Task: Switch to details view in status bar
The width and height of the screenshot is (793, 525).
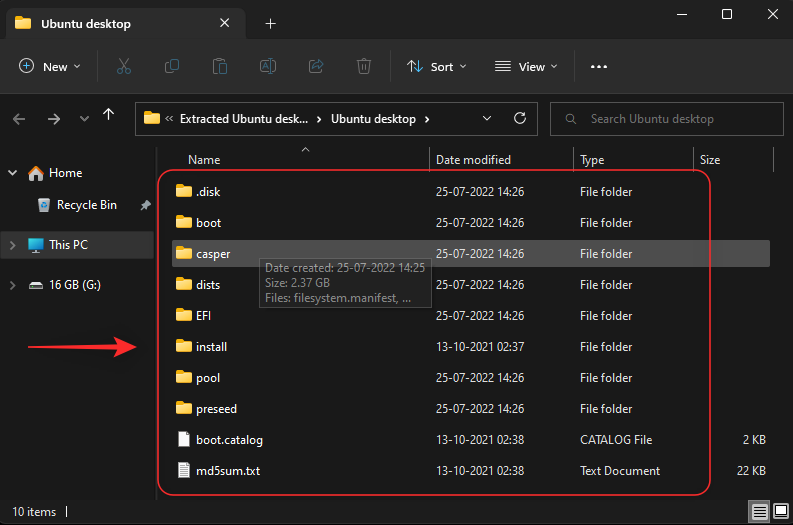Action: [x=759, y=512]
